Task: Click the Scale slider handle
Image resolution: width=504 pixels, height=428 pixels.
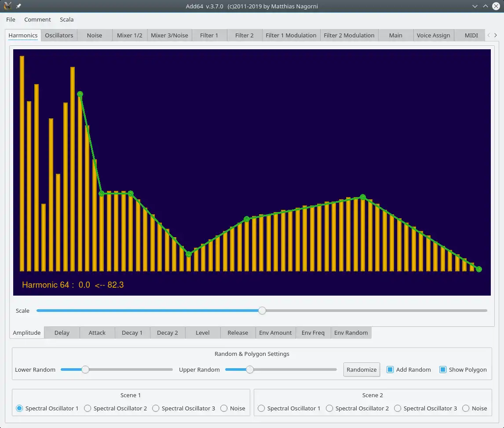Action: (262, 311)
